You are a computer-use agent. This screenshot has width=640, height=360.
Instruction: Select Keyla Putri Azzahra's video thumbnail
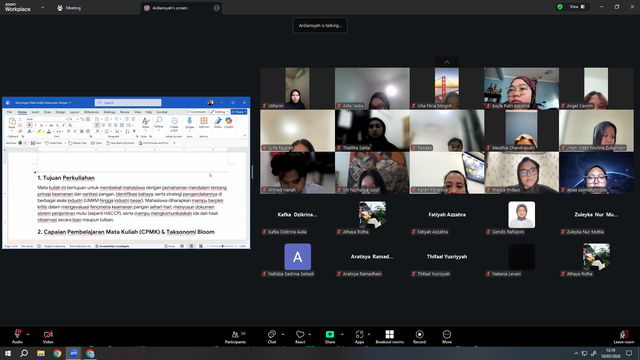coord(521,88)
